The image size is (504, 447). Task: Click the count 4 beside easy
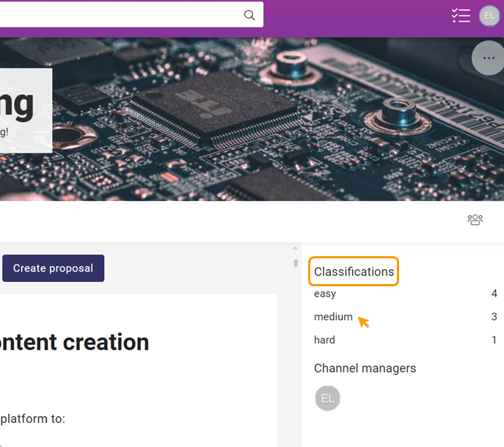[x=494, y=294]
